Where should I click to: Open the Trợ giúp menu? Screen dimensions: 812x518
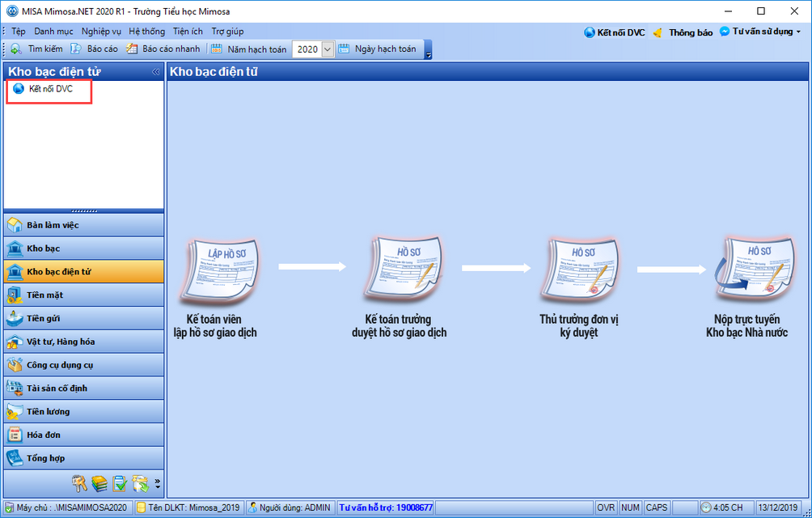click(x=227, y=32)
